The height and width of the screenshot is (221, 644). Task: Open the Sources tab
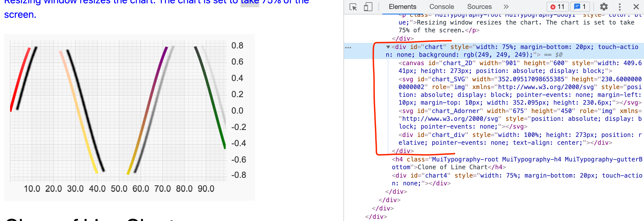479,7
